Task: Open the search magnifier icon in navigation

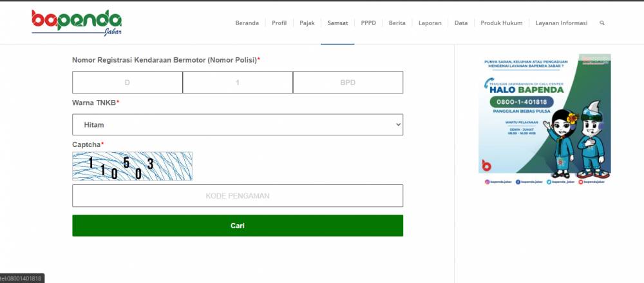Action: (x=601, y=23)
